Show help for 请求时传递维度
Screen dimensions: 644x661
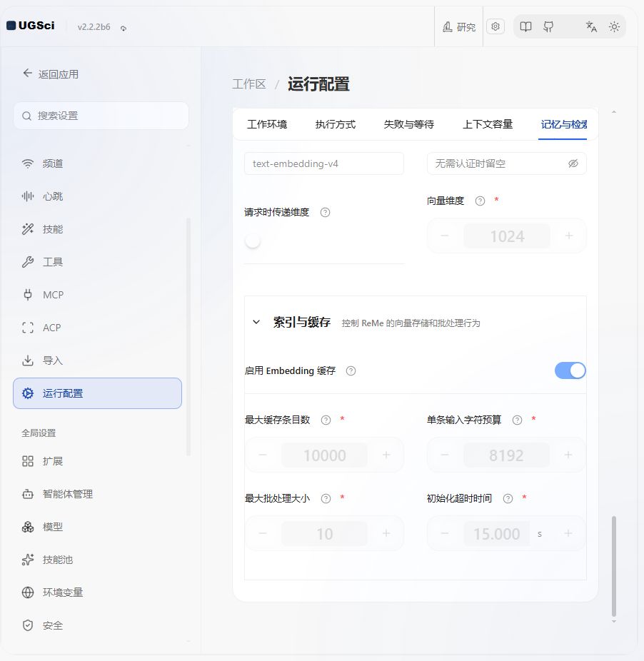click(325, 213)
